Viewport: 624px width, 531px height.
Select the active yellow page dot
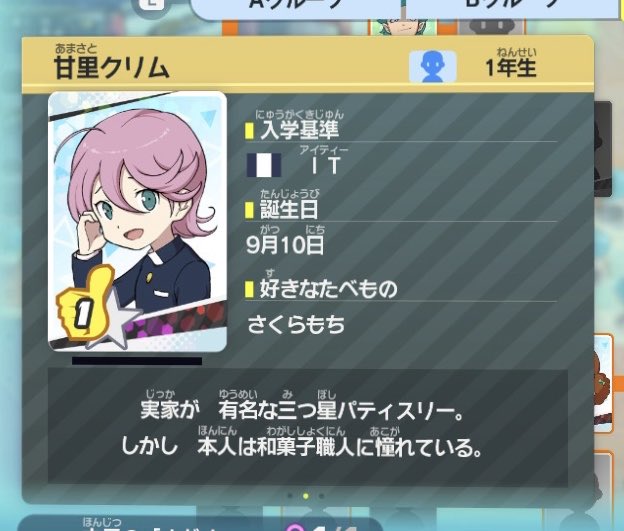[x=306, y=496]
